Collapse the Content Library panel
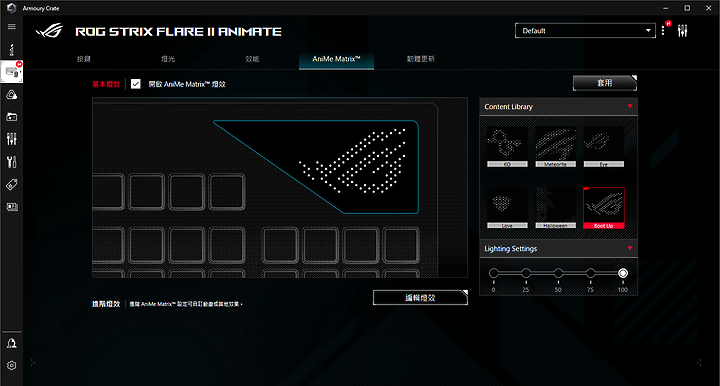The image size is (720, 386). (630, 106)
